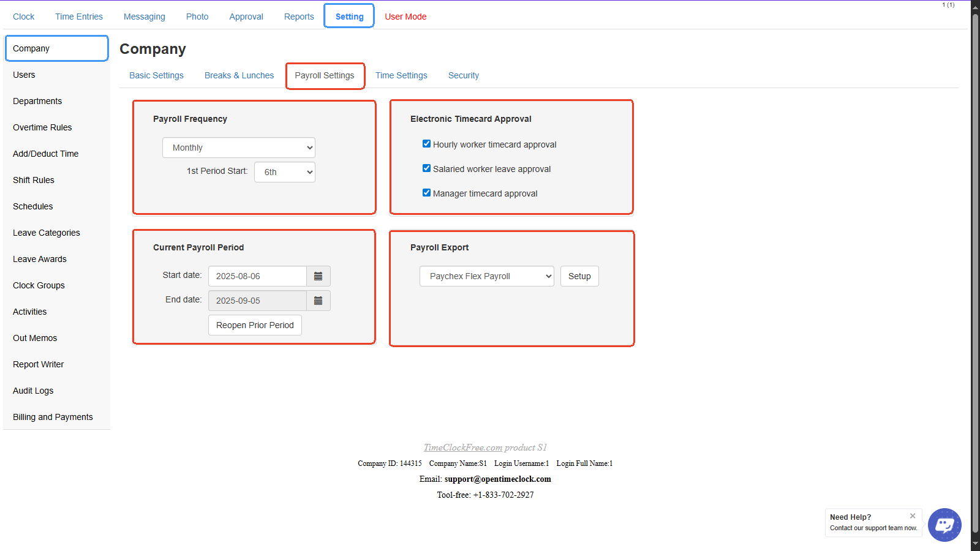Click the Reopen Prior Period button

click(x=255, y=325)
